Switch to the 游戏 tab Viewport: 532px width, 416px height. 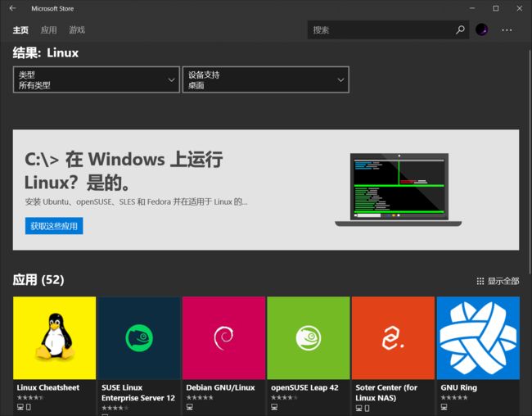(77, 30)
